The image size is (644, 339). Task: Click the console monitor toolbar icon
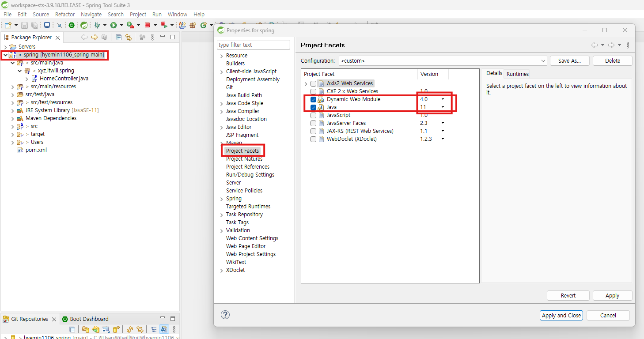[x=47, y=25]
